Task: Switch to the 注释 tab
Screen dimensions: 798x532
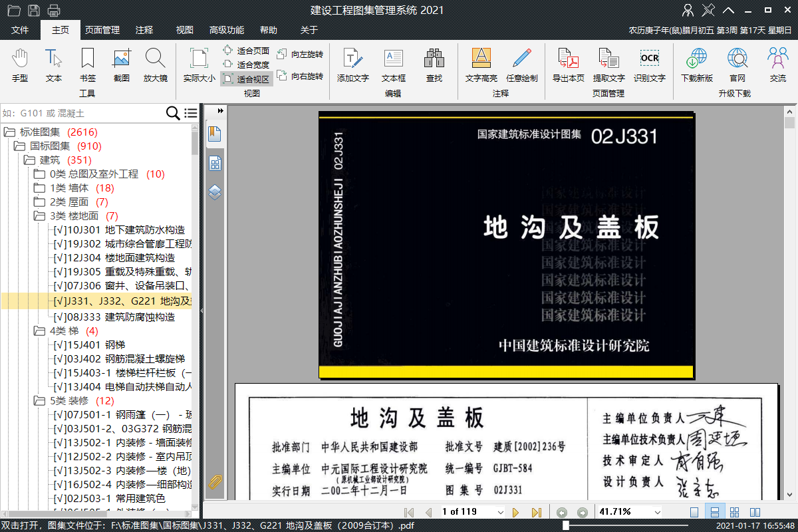Action: point(144,30)
